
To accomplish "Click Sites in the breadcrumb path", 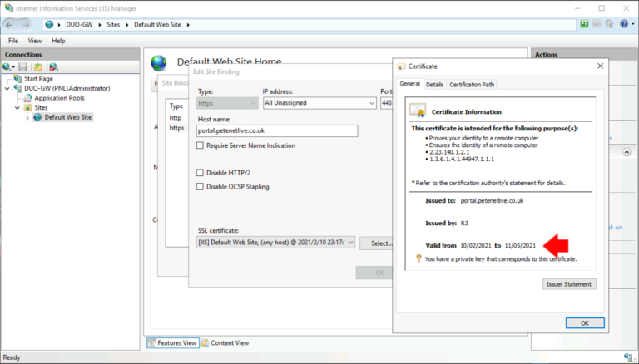I will click(113, 24).
